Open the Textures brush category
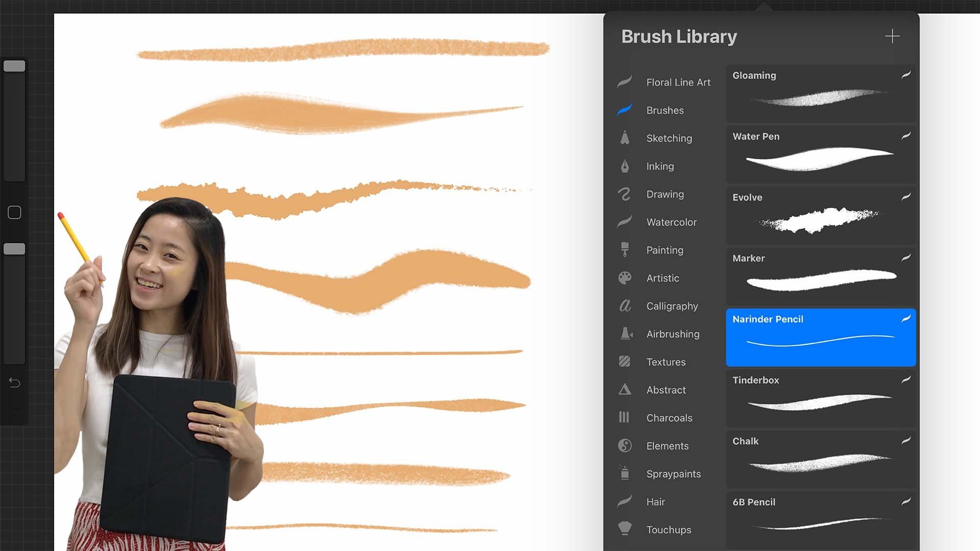Screen dimensions: 980x551 tap(666, 362)
